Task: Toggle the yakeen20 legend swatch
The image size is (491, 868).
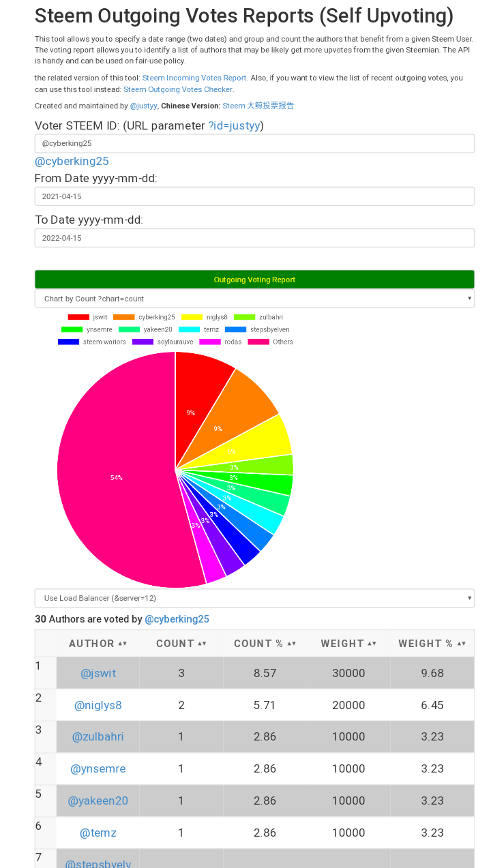Action: (129, 329)
